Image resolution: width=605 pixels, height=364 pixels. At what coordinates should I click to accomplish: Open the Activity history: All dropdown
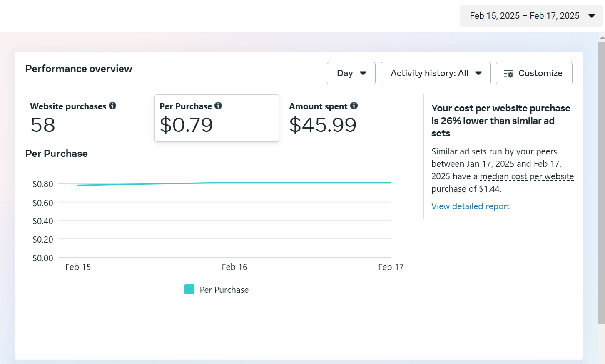[435, 73]
